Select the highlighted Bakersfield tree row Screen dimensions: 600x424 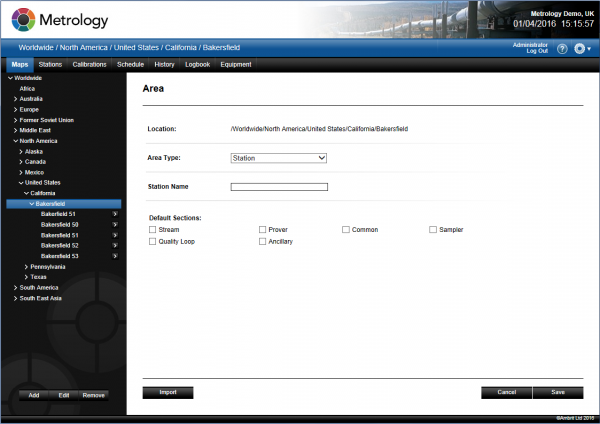[64, 204]
